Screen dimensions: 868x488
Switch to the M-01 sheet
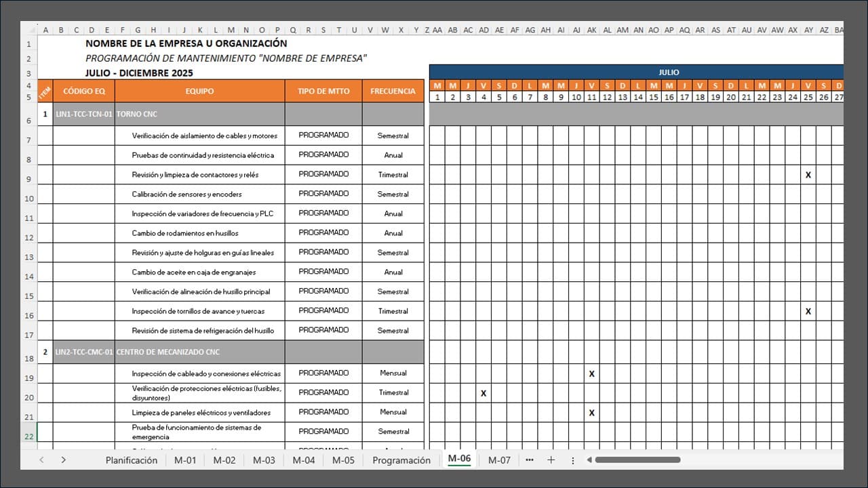coord(185,460)
